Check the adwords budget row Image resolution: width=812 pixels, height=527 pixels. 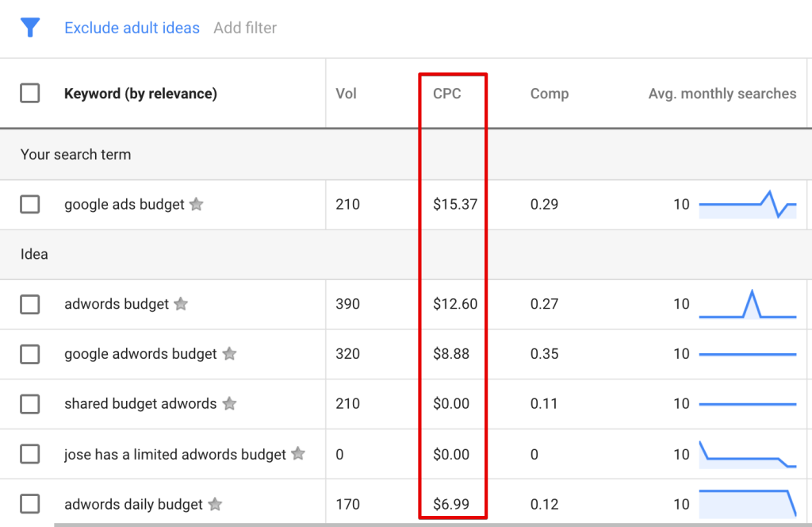tap(30, 304)
